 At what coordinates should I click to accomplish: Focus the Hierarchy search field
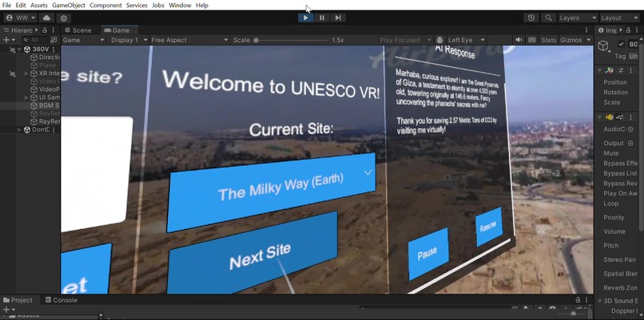click(35, 40)
